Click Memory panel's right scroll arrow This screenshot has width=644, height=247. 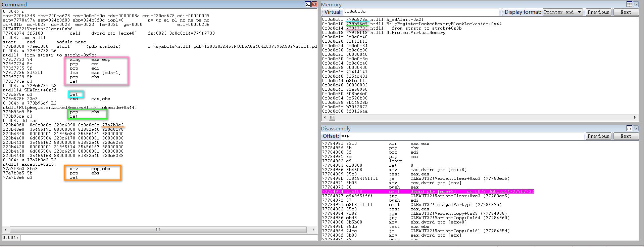coord(635,117)
